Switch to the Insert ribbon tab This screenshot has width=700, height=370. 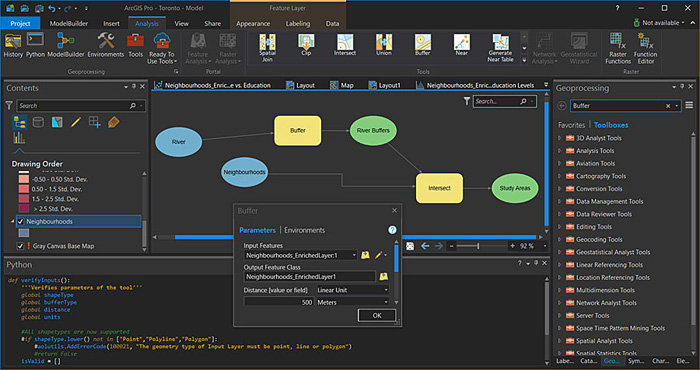click(x=111, y=24)
